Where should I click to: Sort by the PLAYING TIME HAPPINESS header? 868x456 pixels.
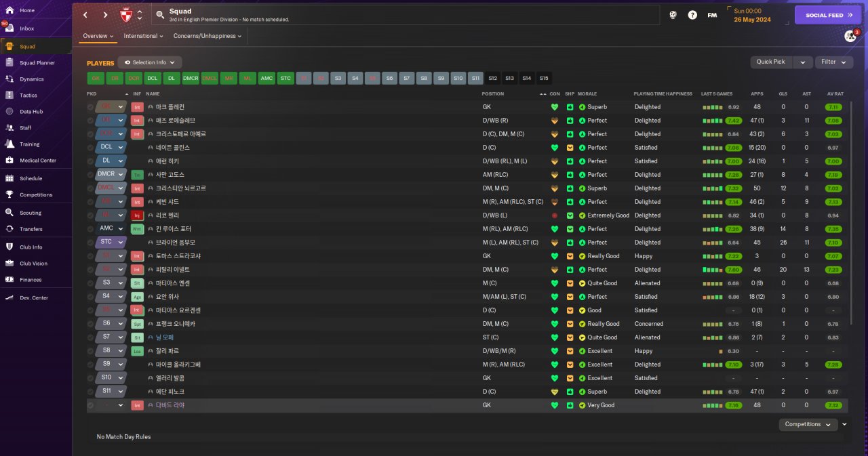(663, 94)
